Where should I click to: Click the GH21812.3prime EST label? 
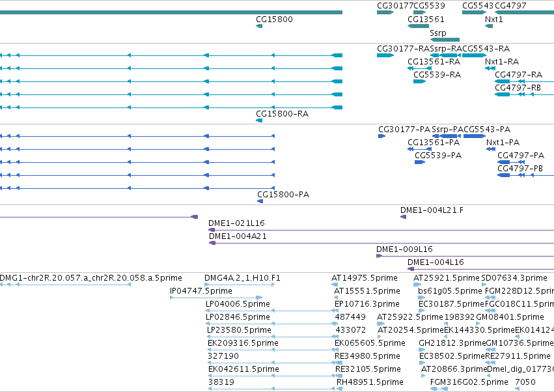(452, 343)
